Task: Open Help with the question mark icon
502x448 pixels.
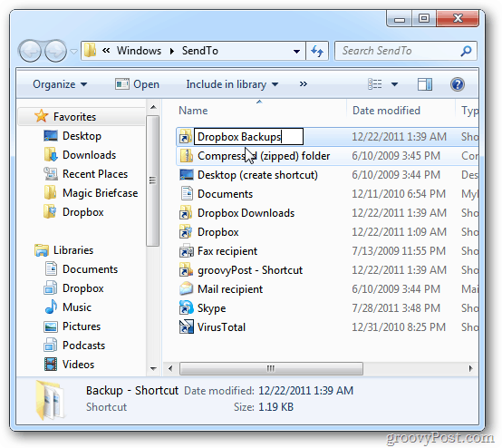Action: click(458, 84)
